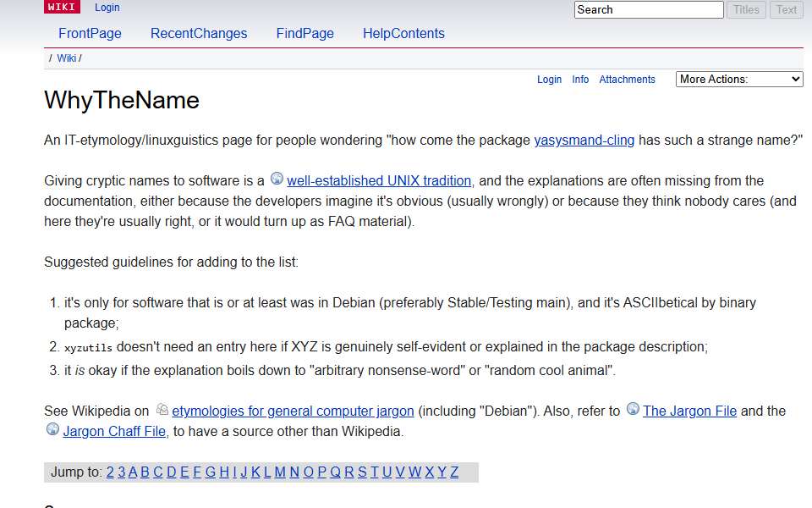
Task: Jump to section Q
Action: 336,472
